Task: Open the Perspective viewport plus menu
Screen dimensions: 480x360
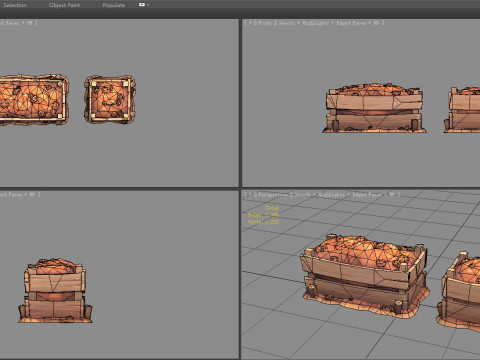Action: point(250,194)
